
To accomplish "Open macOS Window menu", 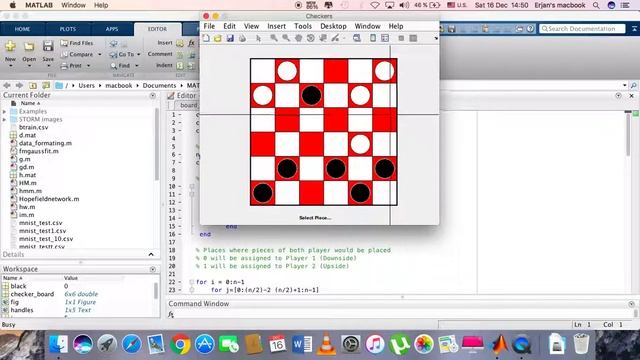I will pos(73,5).
